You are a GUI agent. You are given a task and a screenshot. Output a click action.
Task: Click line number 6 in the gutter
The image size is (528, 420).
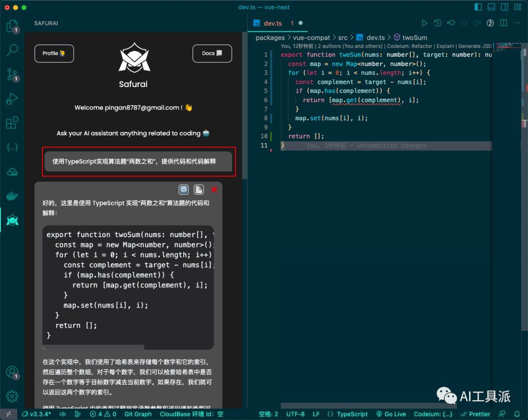(265, 100)
